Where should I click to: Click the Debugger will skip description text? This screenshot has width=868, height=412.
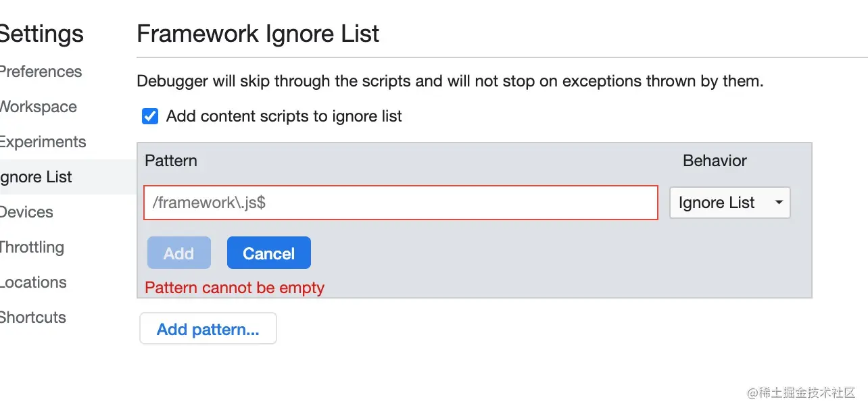pos(450,82)
